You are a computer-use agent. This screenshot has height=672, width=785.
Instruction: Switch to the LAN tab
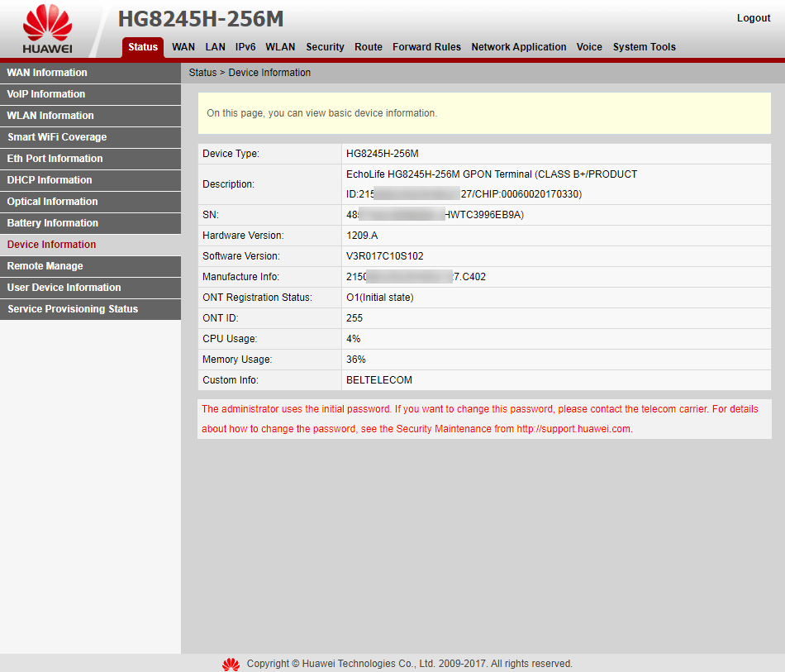215,47
